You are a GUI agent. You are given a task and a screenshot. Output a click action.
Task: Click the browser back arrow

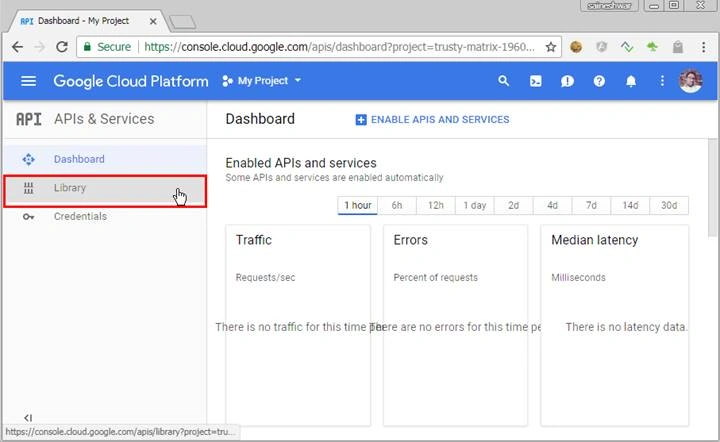pos(17,47)
